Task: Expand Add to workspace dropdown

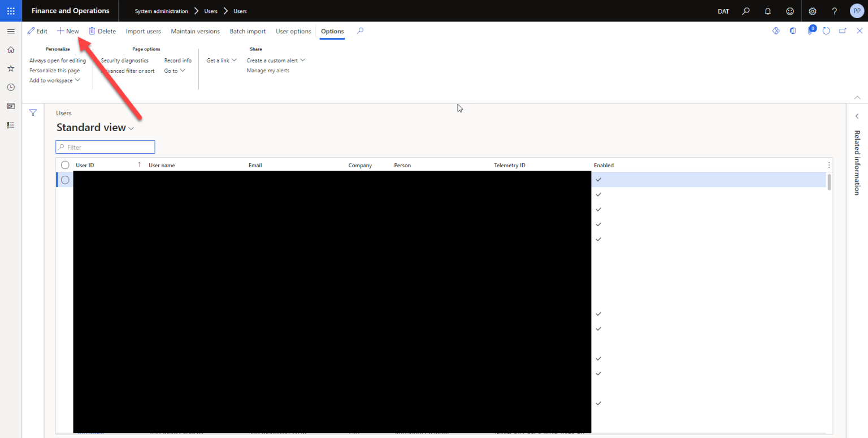Action: coord(55,80)
